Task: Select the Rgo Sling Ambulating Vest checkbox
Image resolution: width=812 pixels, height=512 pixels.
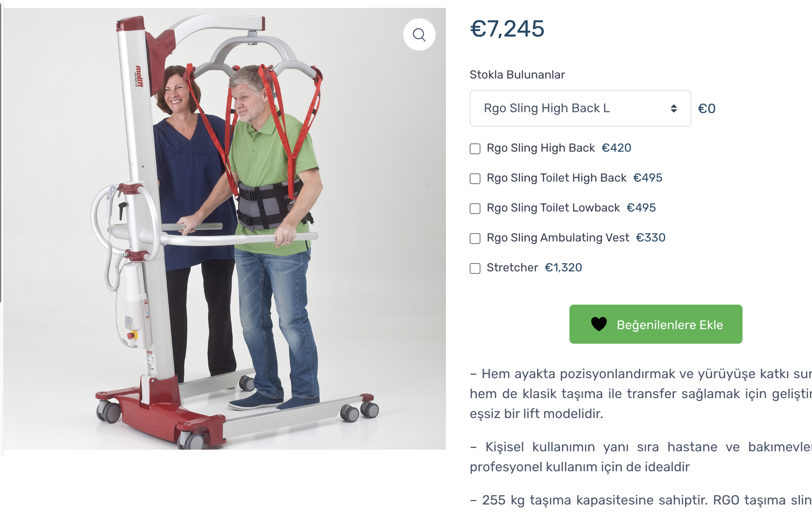Action: tap(475, 238)
